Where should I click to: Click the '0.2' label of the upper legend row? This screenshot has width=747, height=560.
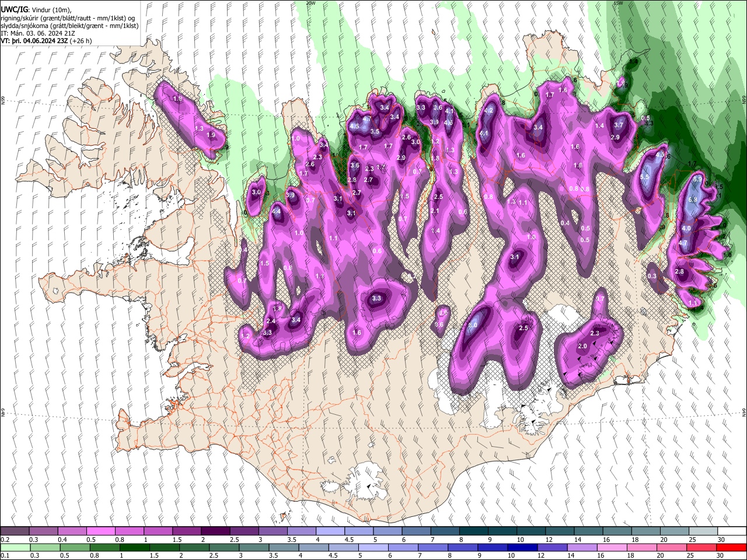5,540
